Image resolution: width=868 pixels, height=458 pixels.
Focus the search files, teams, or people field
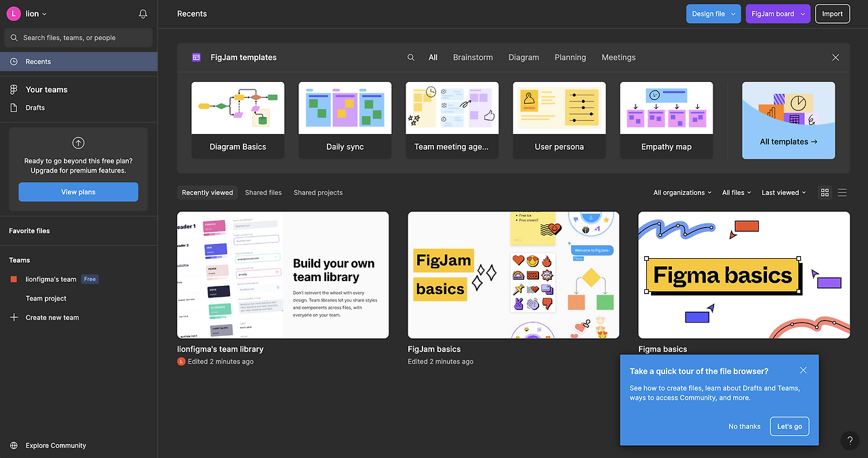[79, 38]
